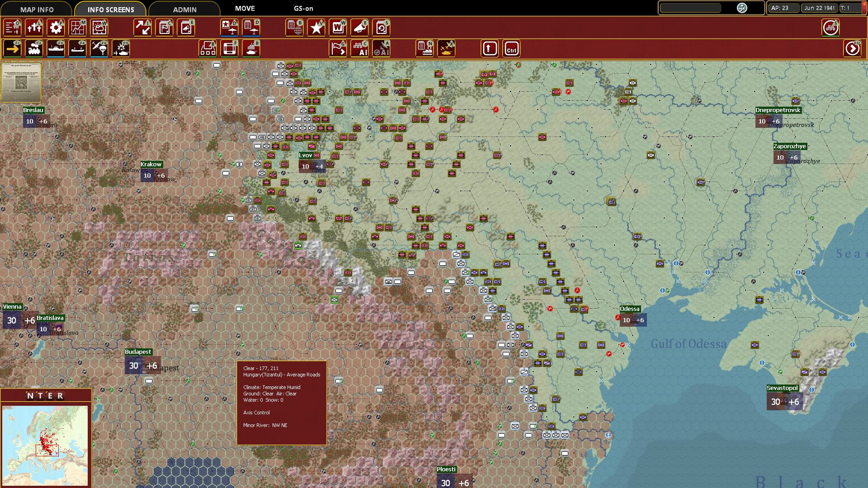868x488 pixels.
Task: End the turn with the F12 arrow icon
Action: pyautogui.click(x=852, y=48)
